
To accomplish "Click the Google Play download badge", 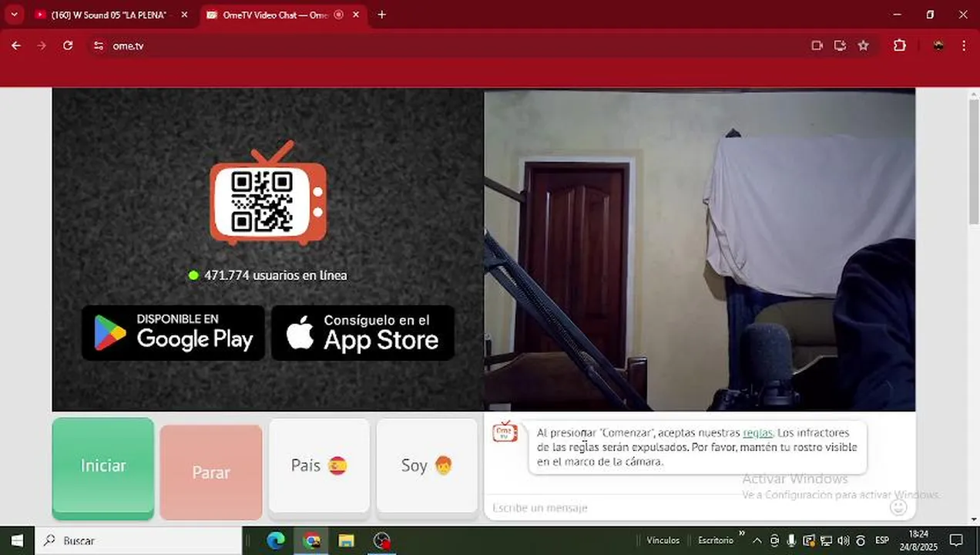I will [x=173, y=333].
